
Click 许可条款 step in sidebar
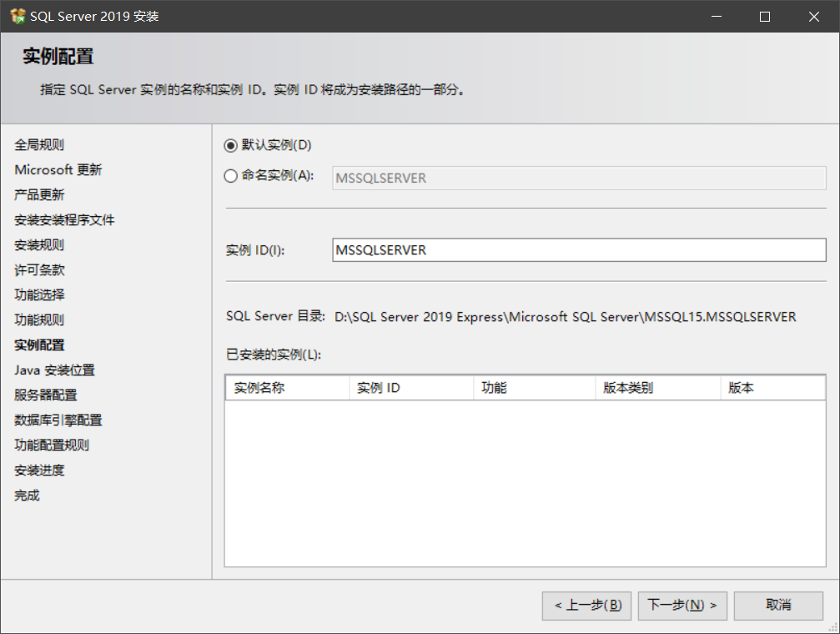coord(39,270)
